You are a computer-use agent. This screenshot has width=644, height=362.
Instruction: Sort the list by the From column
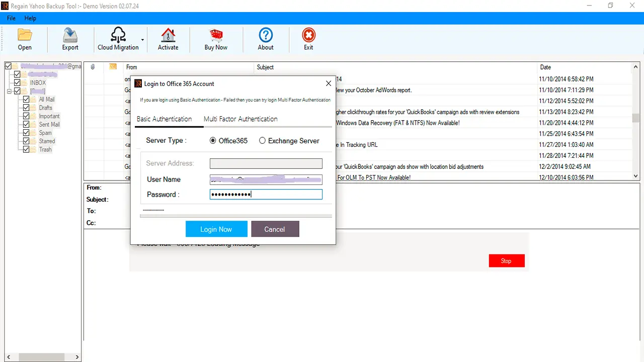coord(188,67)
